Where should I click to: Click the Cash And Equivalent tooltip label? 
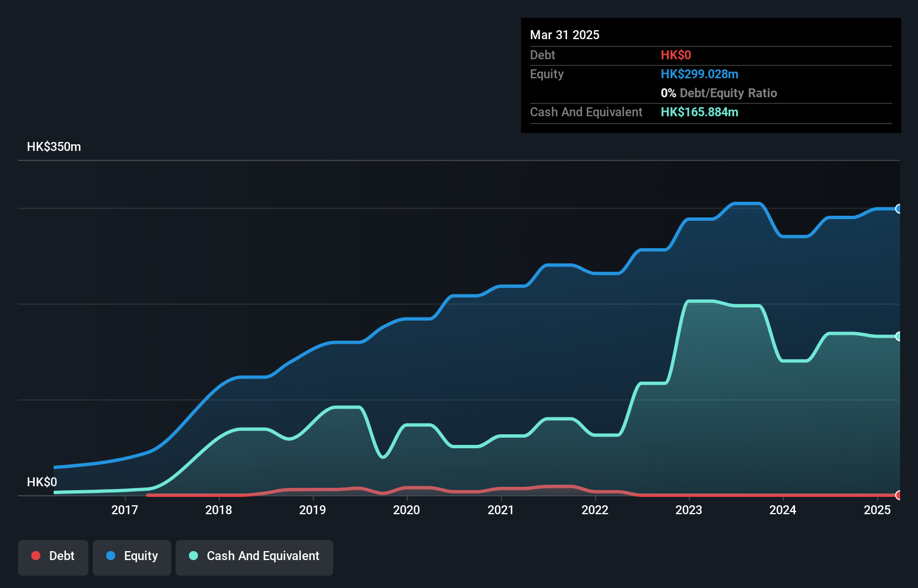(586, 112)
